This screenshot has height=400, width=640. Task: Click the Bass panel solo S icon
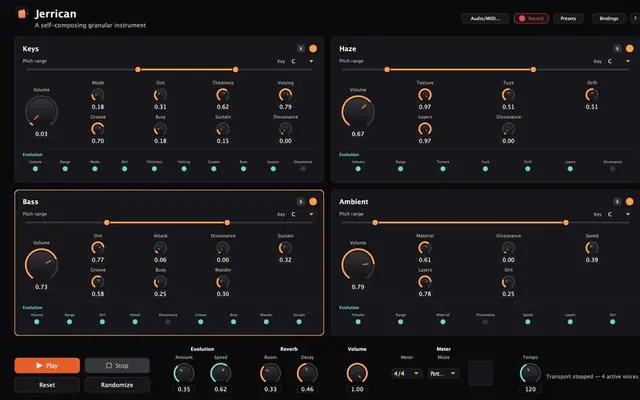(x=301, y=202)
